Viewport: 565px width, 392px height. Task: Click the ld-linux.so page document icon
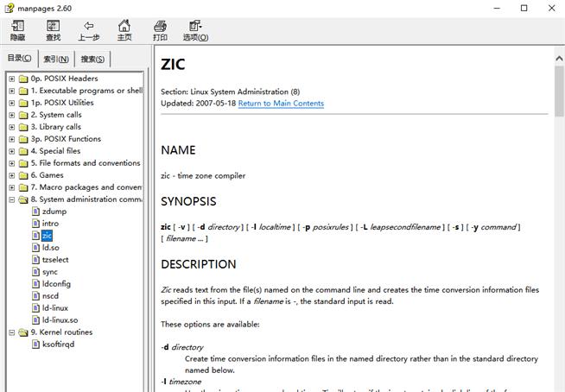35,320
